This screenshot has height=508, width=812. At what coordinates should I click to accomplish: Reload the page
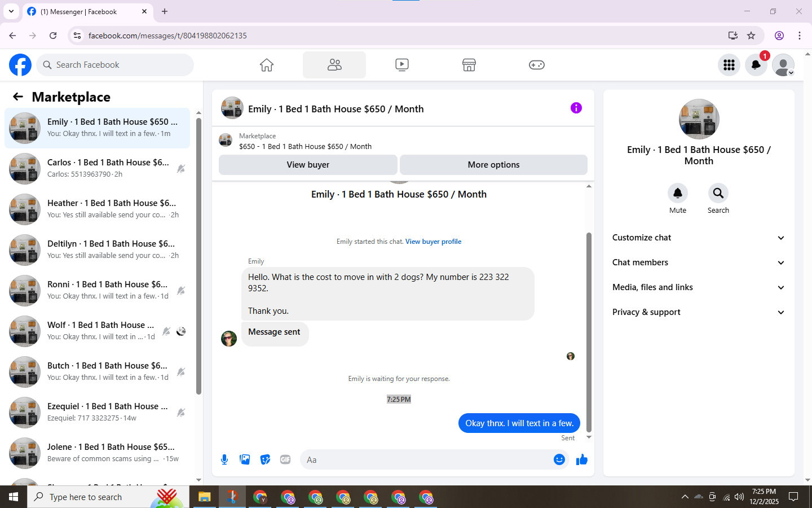point(53,36)
